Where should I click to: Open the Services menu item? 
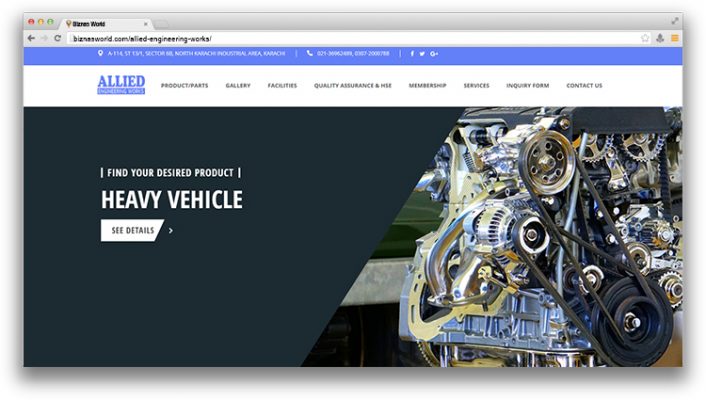(476, 86)
